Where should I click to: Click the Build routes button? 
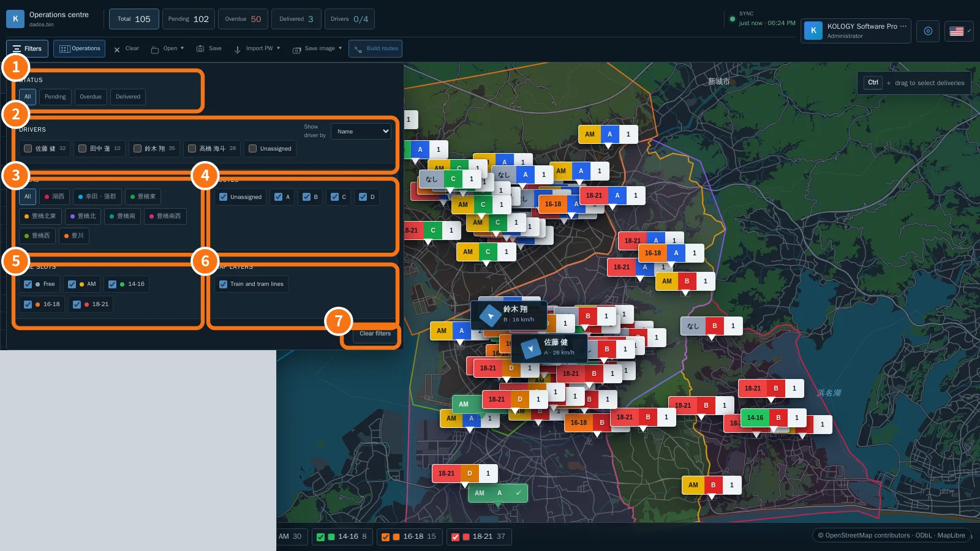click(x=375, y=48)
